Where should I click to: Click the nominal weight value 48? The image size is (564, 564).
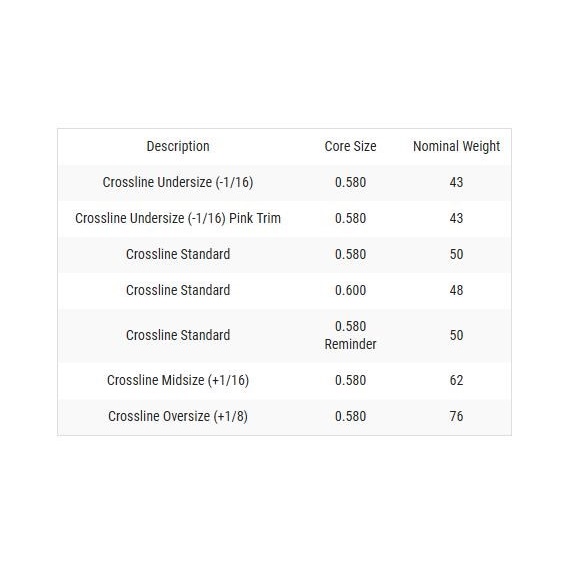(x=456, y=290)
